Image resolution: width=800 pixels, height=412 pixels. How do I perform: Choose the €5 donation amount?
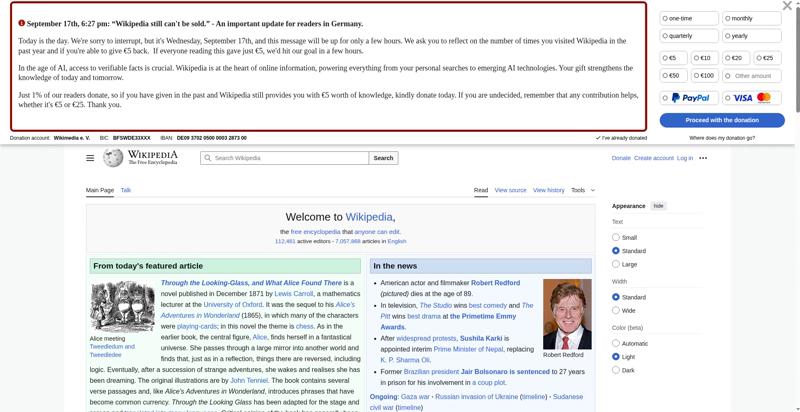(x=673, y=58)
